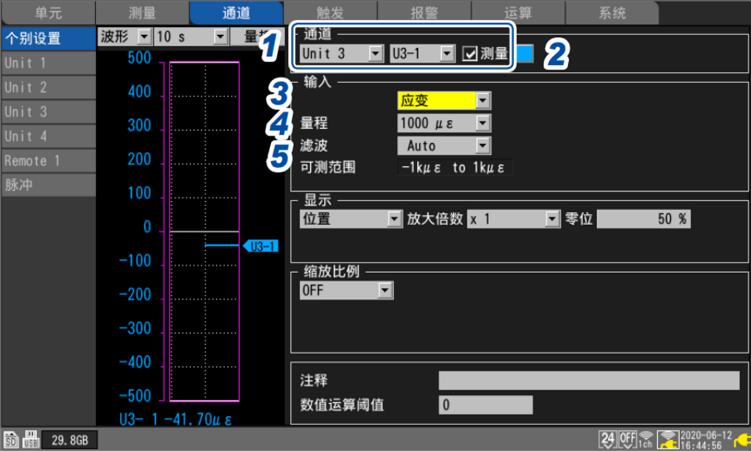Click the blue channel color swatch
The width and height of the screenshot is (751, 451).
coord(526,53)
